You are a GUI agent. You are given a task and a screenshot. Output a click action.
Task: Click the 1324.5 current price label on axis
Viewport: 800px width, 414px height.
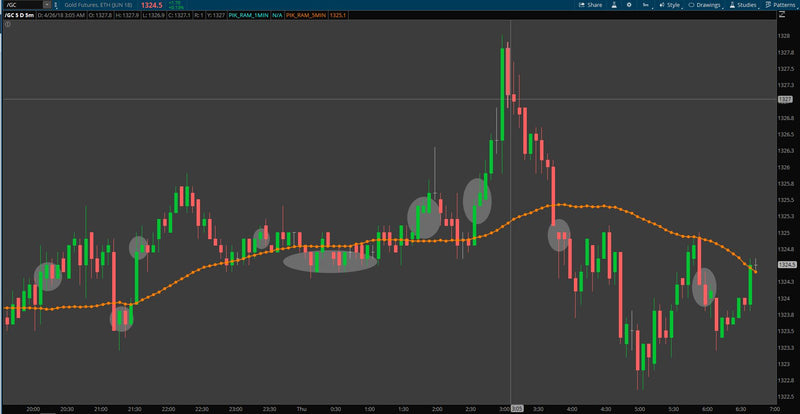pyautogui.click(x=785, y=264)
